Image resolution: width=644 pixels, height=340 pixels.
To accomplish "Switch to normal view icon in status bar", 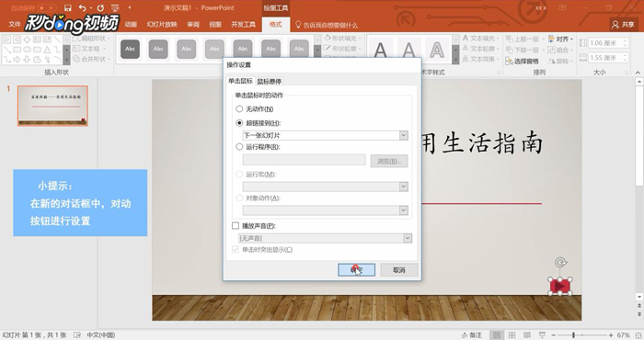I will [x=497, y=335].
